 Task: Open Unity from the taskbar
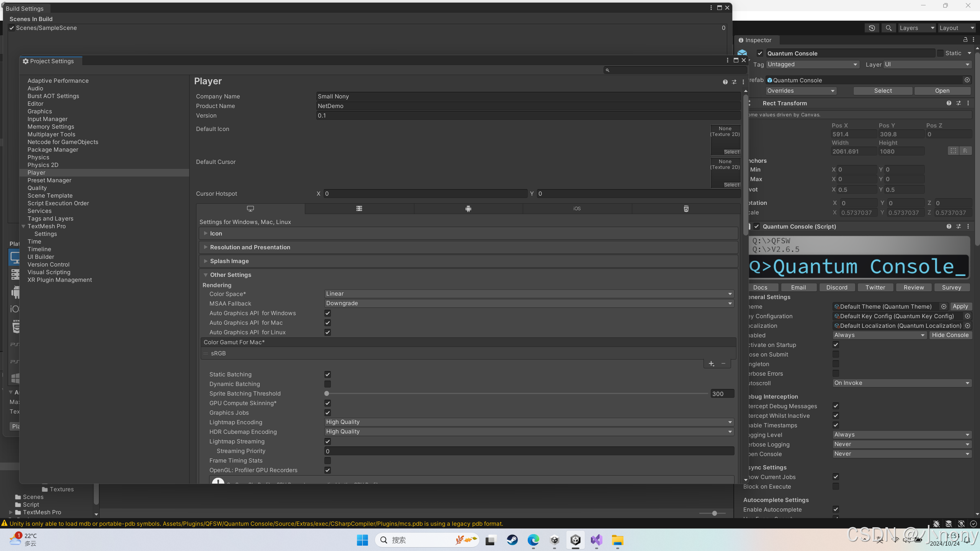(x=576, y=540)
